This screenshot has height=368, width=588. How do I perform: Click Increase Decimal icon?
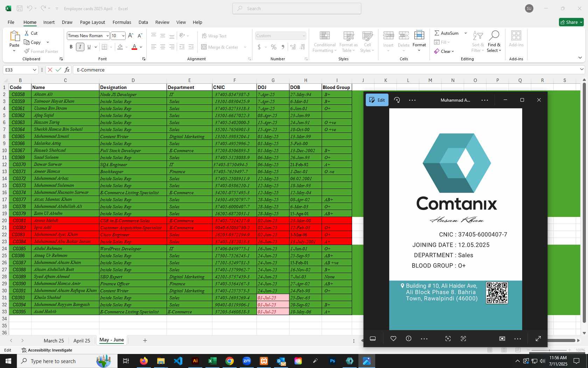click(x=293, y=47)
